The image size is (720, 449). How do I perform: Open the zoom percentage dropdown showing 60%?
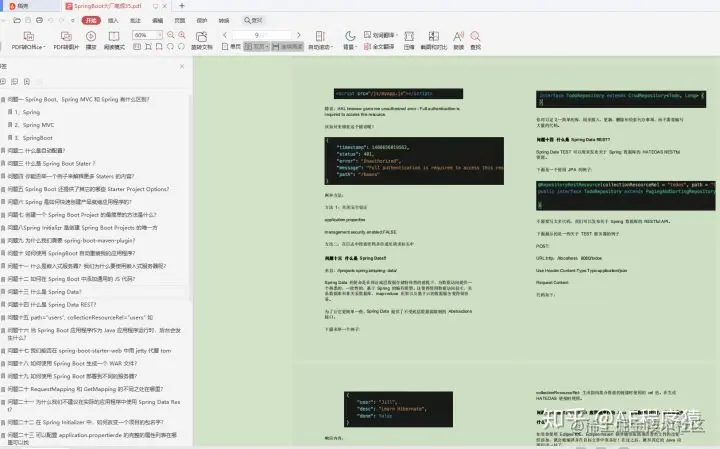(x=159, y=35)
